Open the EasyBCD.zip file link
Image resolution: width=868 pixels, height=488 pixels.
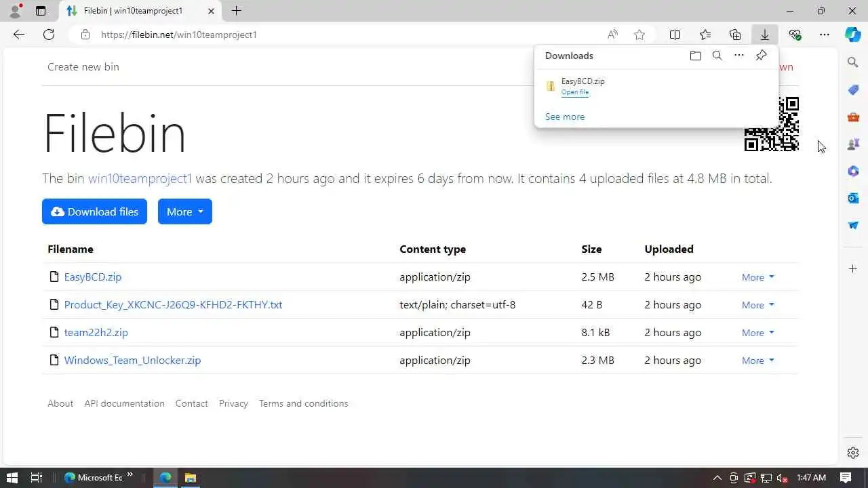click(x=93, y=277)
